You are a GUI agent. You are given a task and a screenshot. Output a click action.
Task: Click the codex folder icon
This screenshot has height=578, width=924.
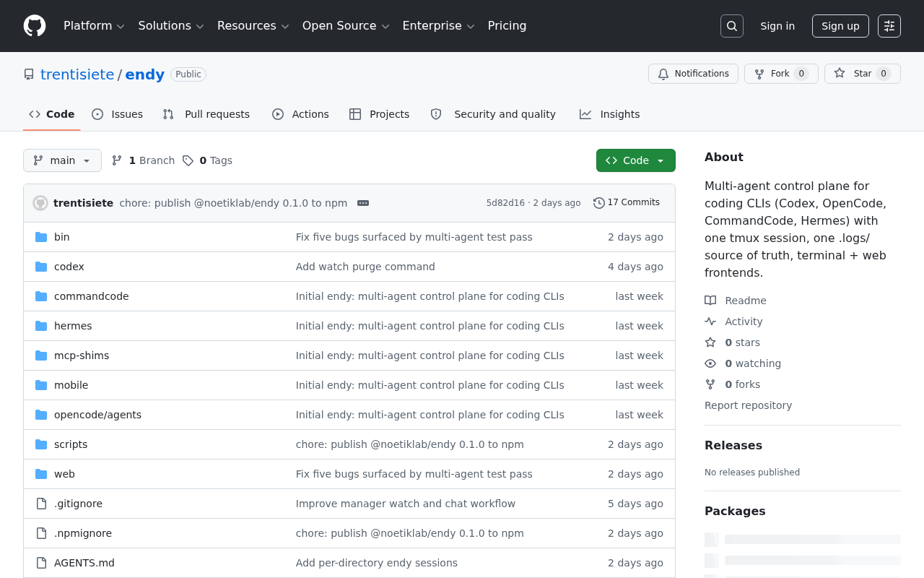(x=41, y=267)
